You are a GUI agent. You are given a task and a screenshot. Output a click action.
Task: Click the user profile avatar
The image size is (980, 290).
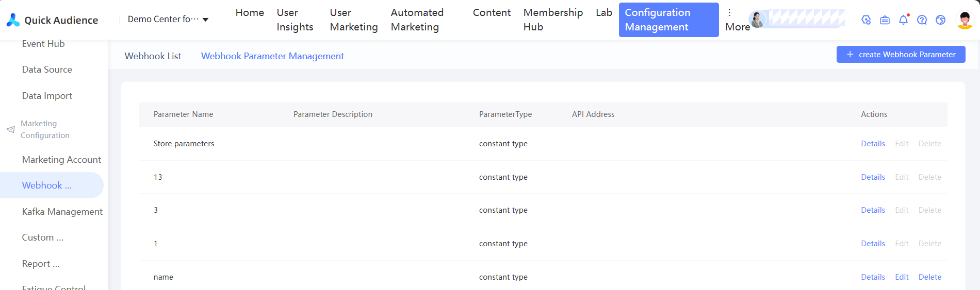pyautogui.click(x=965, y=20)
